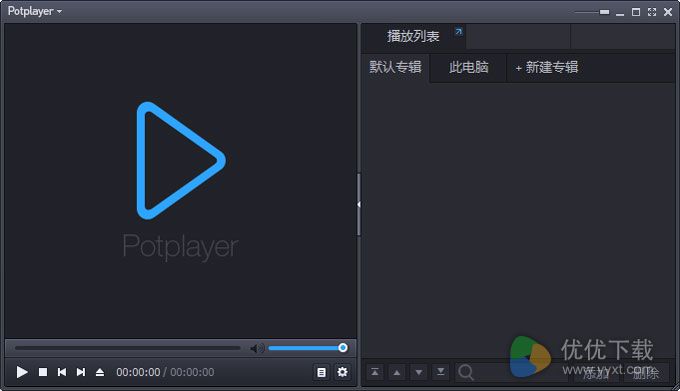Viewport: 680px width, 391px height.
Task: Maximize the player window
Action: 636,12
